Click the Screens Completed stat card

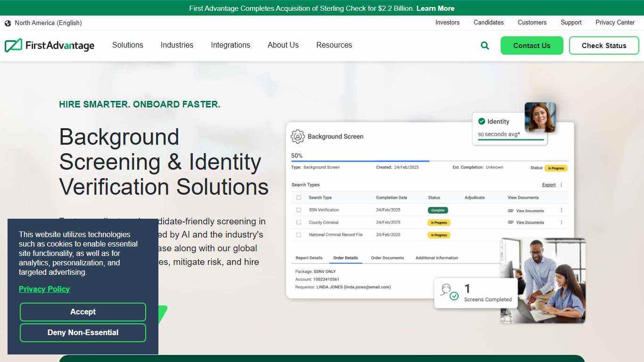[x=475, y=294]
